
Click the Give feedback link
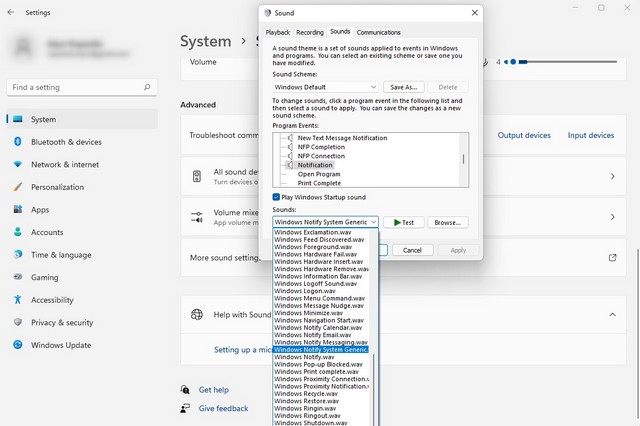click(x=223, y=408)
